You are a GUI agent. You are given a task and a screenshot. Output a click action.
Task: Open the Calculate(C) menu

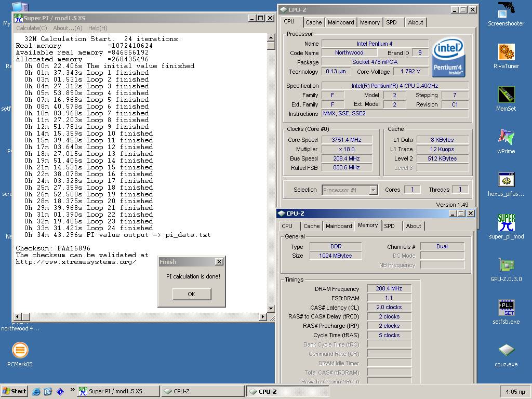[x=32, y=28]
